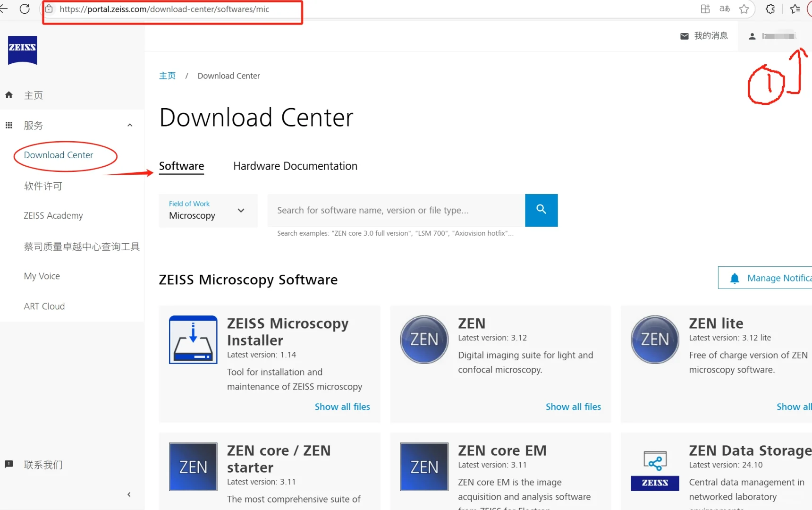Click the grid icon beside 服务
The width and height of the screenshot is (812, 510).
9,125
